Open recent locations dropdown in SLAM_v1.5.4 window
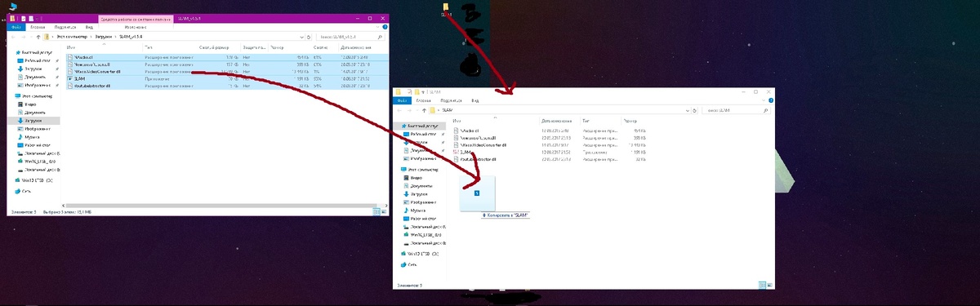 31,37
